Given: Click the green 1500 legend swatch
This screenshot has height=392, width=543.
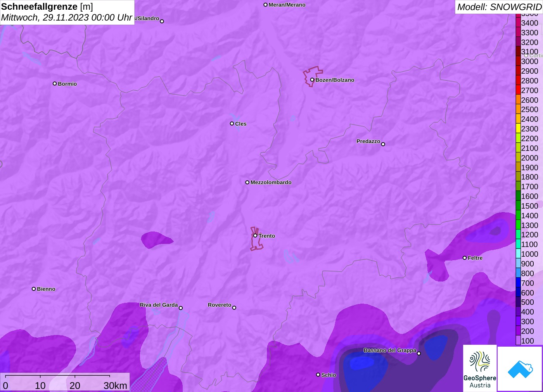Looking at the screenshot, I should [518, 205].
